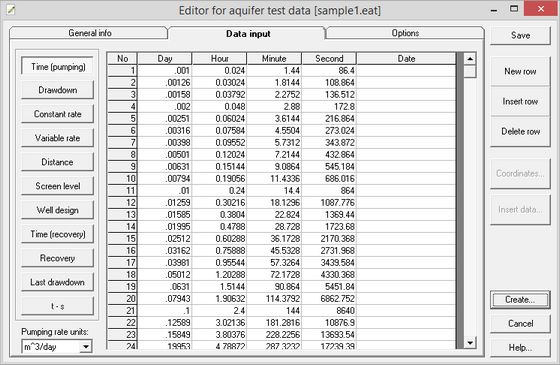Select Minute cell with value 2.2752
The image size is (560, 365).
pos(274,95)
